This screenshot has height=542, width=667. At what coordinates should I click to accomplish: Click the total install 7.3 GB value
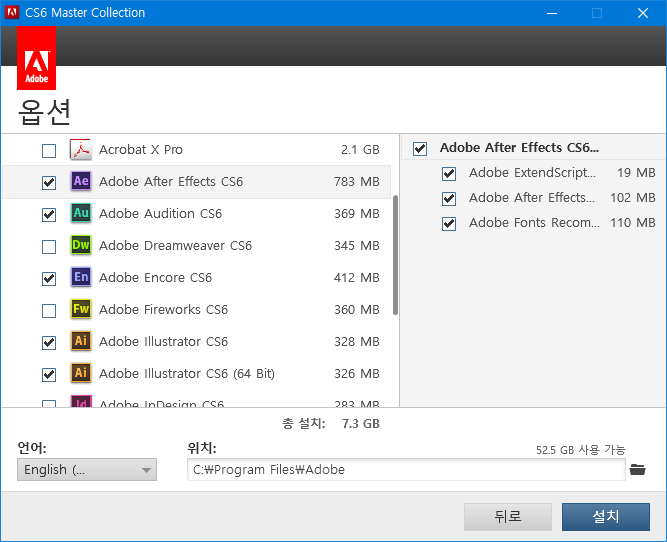point(361,424)
